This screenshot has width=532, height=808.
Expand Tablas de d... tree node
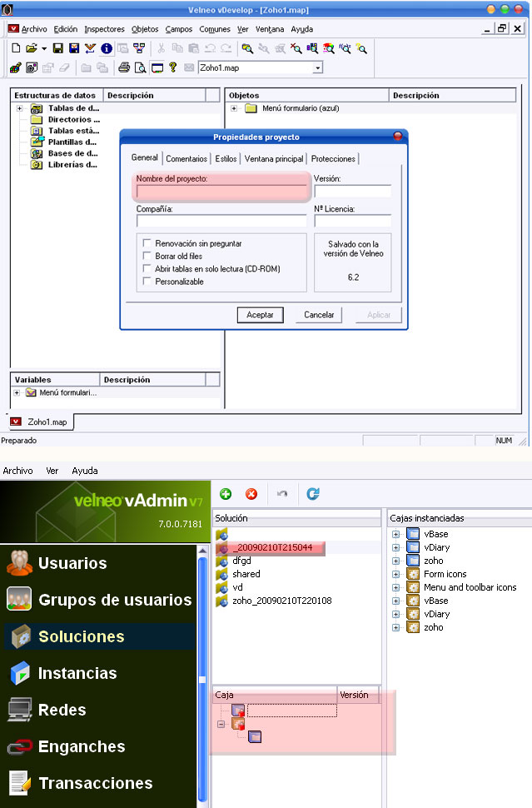[x=20, y=108]
